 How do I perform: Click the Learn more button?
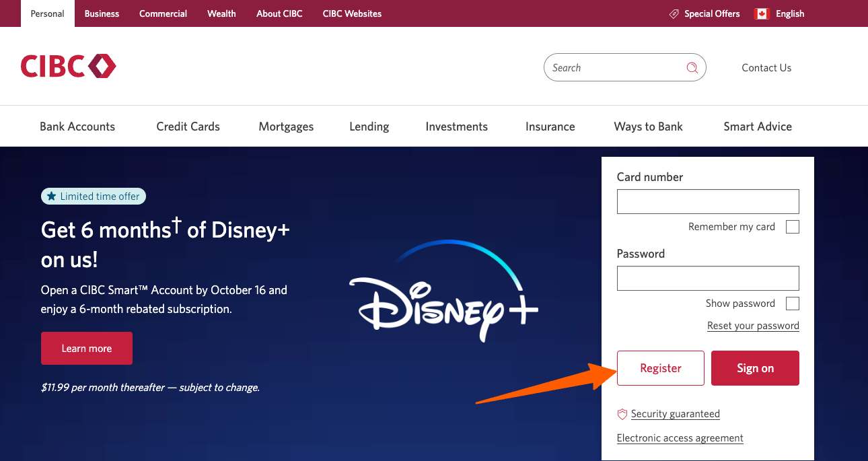tap(86, 348)
